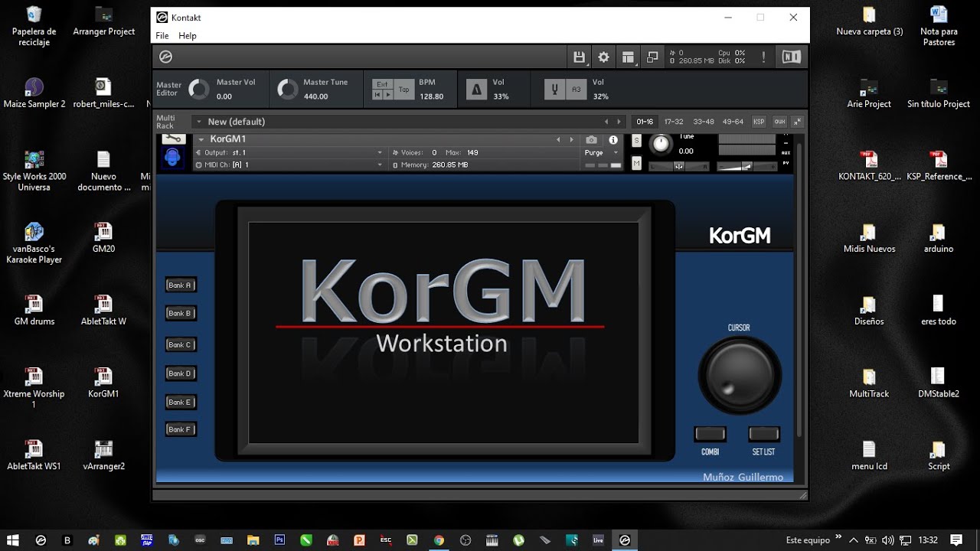Expand the KorGM1 instrument name dropdown
The height and width of the screenshot is (551, 980).
201,139
